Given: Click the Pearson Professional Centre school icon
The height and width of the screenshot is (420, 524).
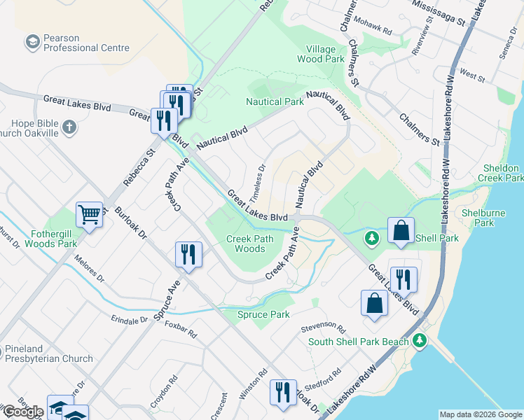Looking at the screenshot, I should coord(32,43).
